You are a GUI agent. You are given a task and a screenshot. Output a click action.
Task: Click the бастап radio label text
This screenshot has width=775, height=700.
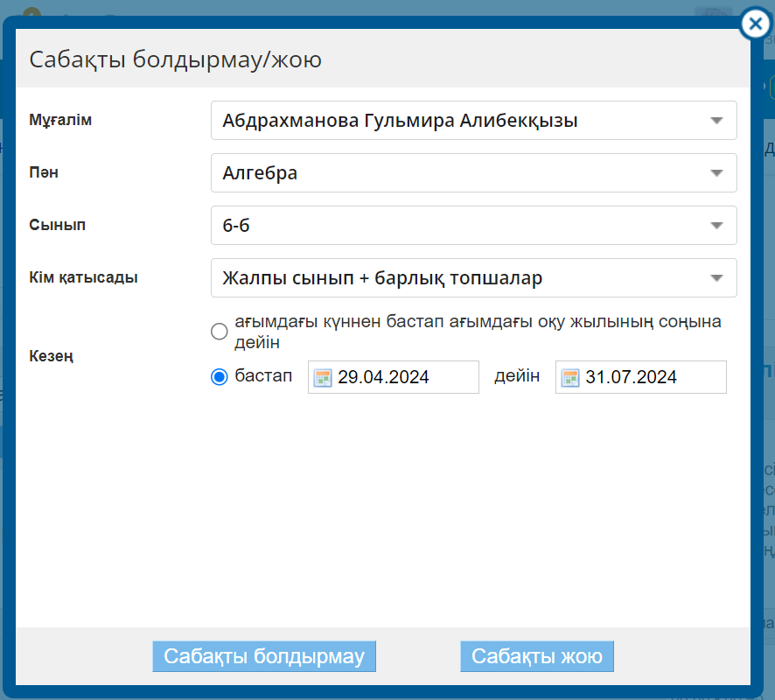[263, 377]
